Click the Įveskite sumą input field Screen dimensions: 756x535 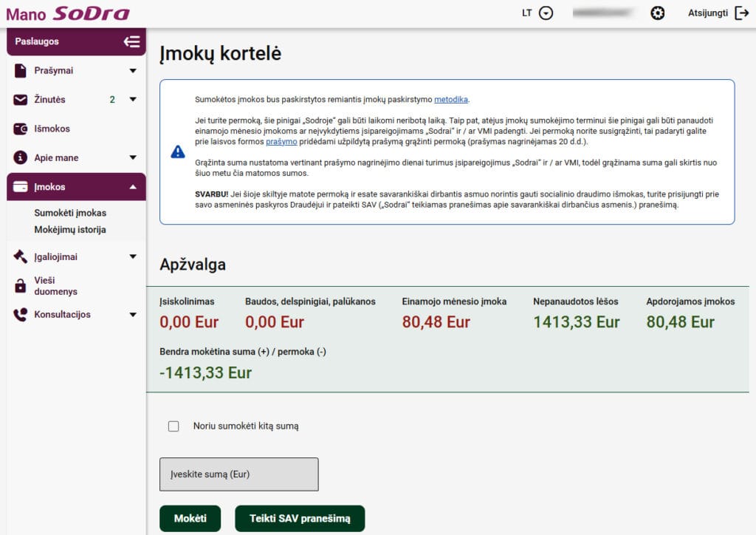pyautogui.click(x=238, y=474)
